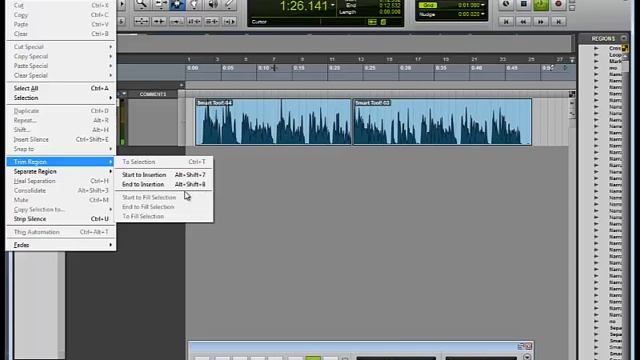Click the green Play transport button
This screenshot has width=640, height=360.
pos(541,4)
